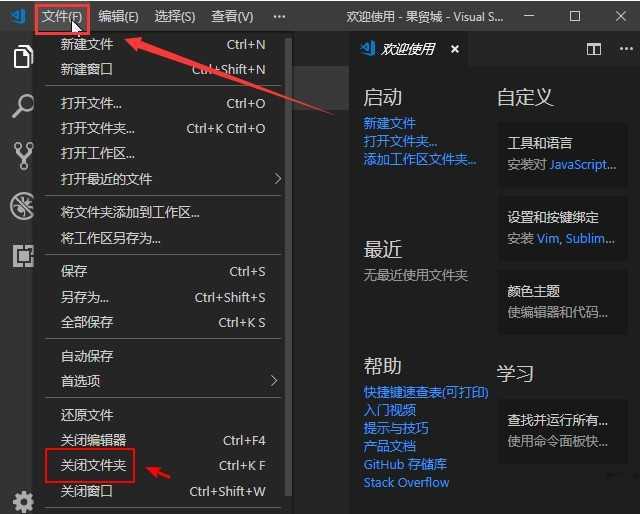
Task: Open the 查找并运行所有... learn card
Action: tap(563, 431)
